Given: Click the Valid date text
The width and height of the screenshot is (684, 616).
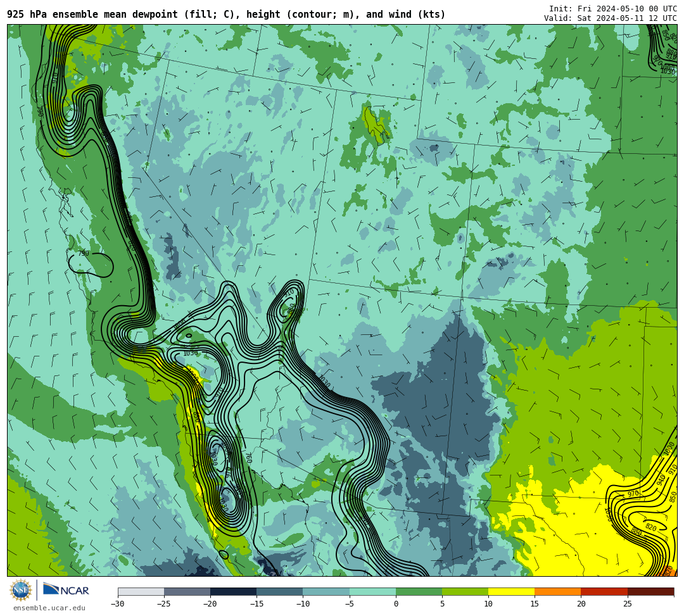Looking at the screenshot, I should pyautogui.click(x=611, y=18).
